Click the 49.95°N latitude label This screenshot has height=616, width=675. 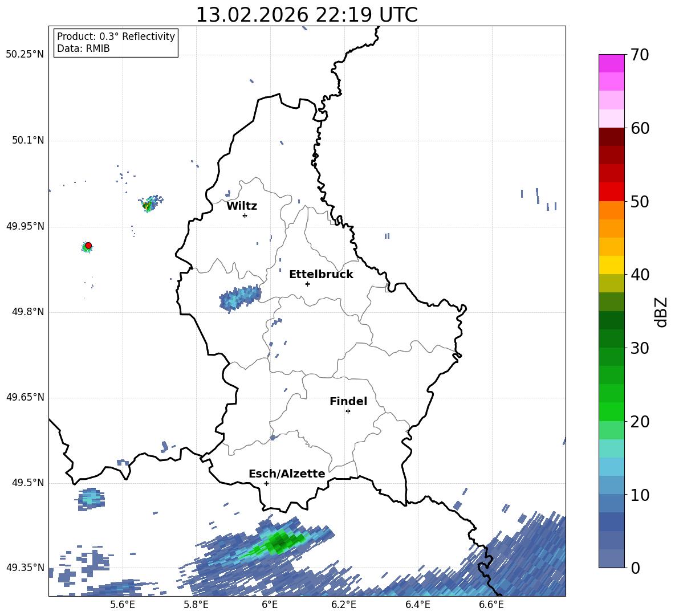[25, 226]
